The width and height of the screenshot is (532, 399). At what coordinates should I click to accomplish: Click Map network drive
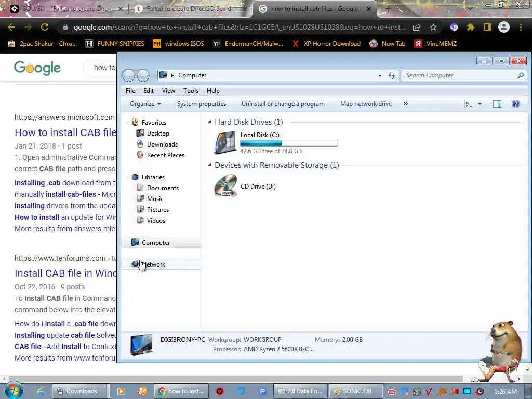click(x=366, y=104)
